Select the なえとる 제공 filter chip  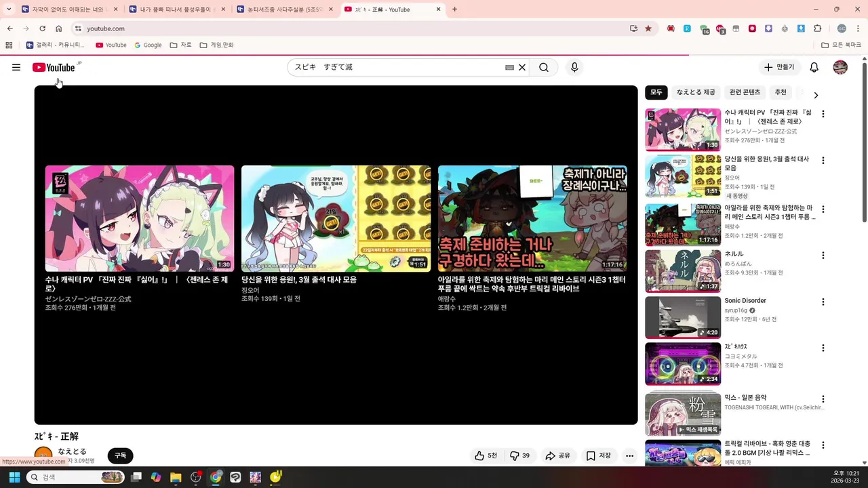pyautogui.click(x=696, y=92)
